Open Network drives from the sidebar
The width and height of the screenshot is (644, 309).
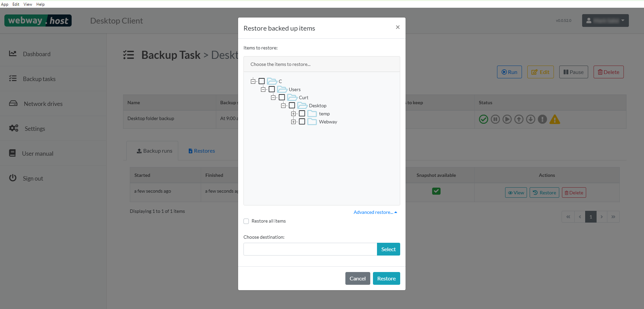pos(43,104)
